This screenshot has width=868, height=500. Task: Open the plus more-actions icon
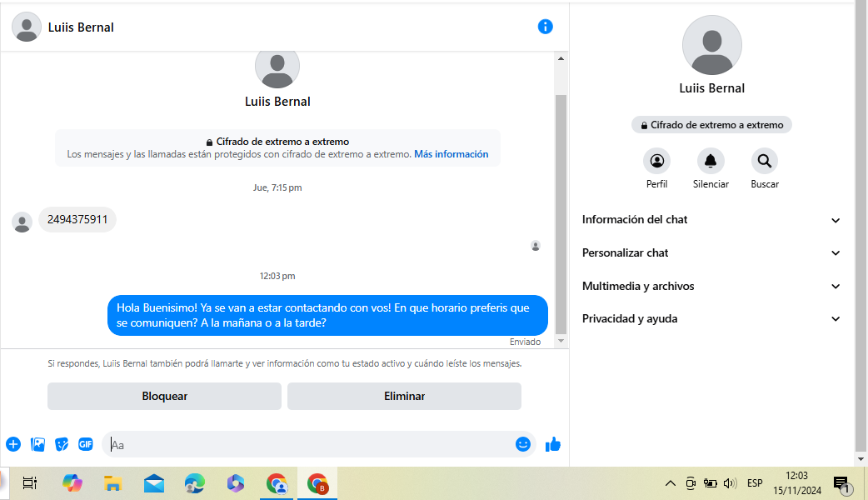point(13,444)
